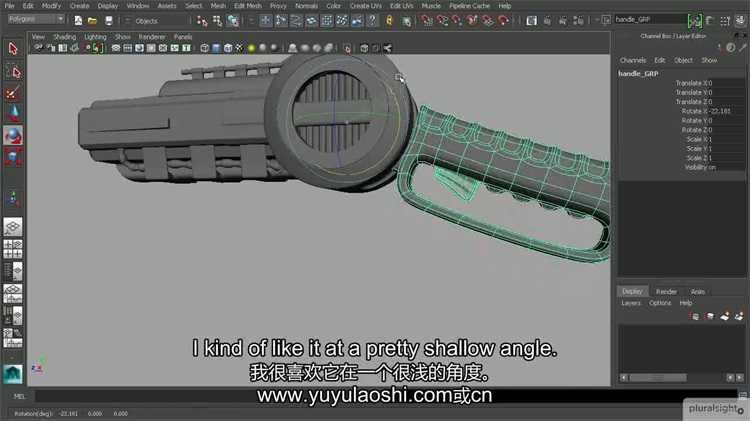Toggle snap to grids
The image size is (750, 421).
click(266, 20)
